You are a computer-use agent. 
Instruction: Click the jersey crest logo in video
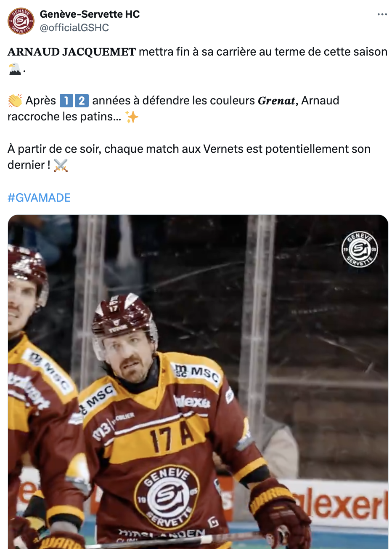[x=167, y=497]
